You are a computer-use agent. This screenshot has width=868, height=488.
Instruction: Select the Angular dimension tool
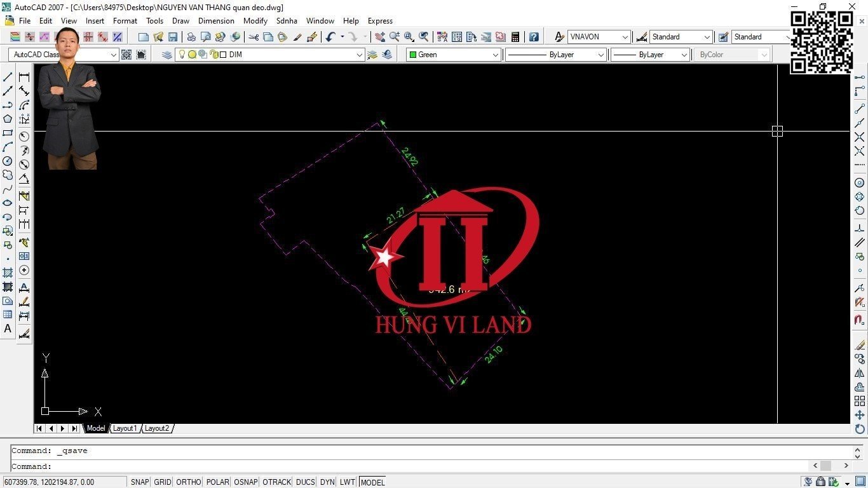[x=24, y=179]
